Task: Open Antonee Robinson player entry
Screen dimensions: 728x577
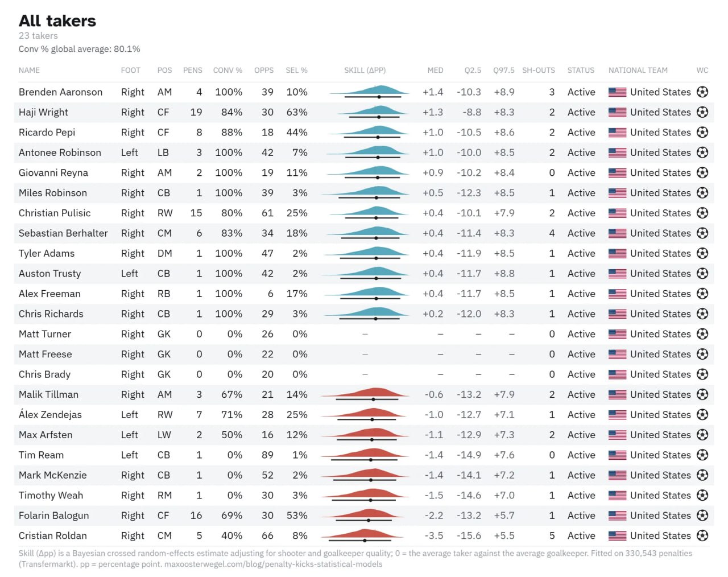Action: [x=60, y=153]
